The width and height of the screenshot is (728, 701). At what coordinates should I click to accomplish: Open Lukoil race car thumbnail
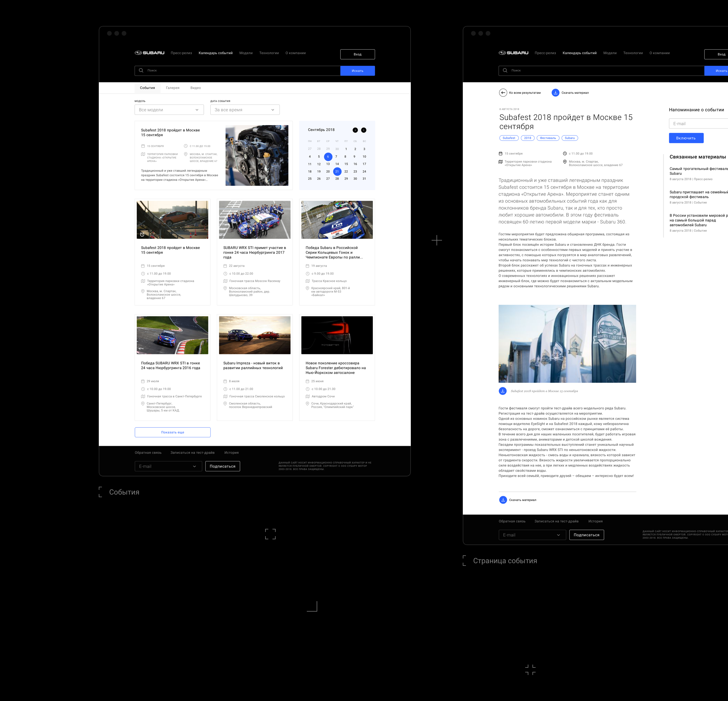(337, 220)
